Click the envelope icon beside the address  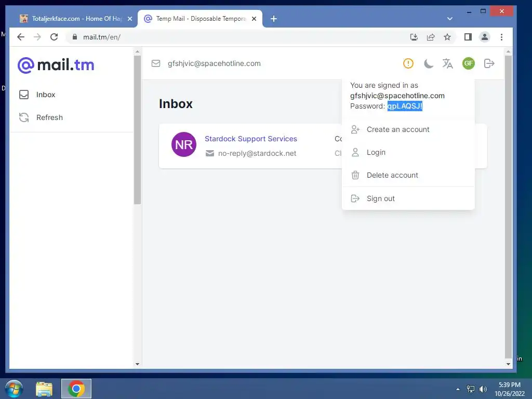pos(156,63)
